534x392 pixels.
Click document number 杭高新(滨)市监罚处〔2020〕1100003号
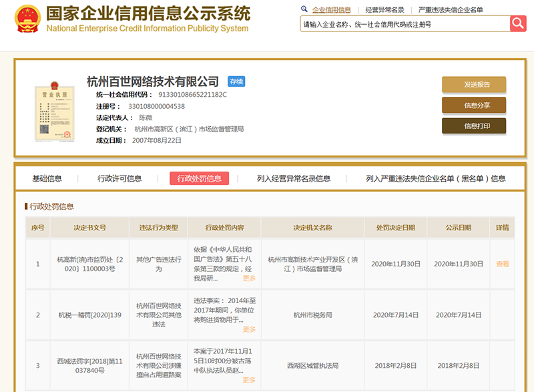coord(90,264)
